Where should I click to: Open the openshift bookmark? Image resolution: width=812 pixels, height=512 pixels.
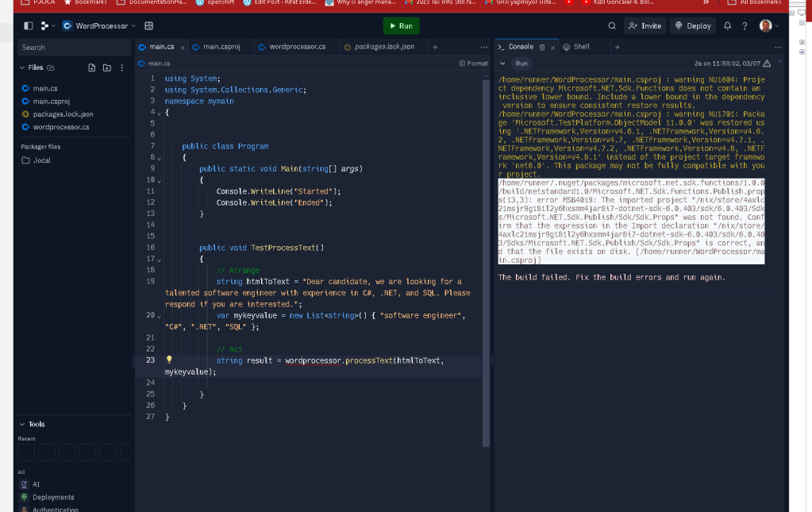click(215, 2)
